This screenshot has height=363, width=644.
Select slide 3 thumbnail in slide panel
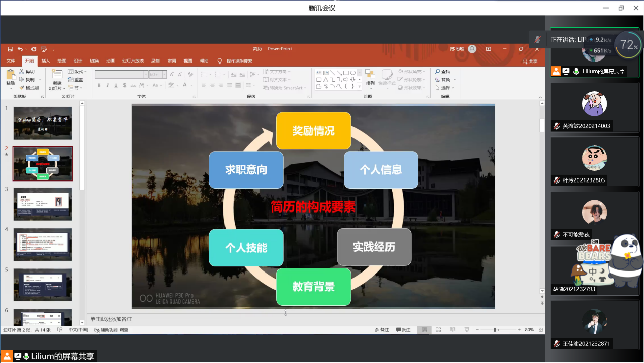(x=42, y=203)
